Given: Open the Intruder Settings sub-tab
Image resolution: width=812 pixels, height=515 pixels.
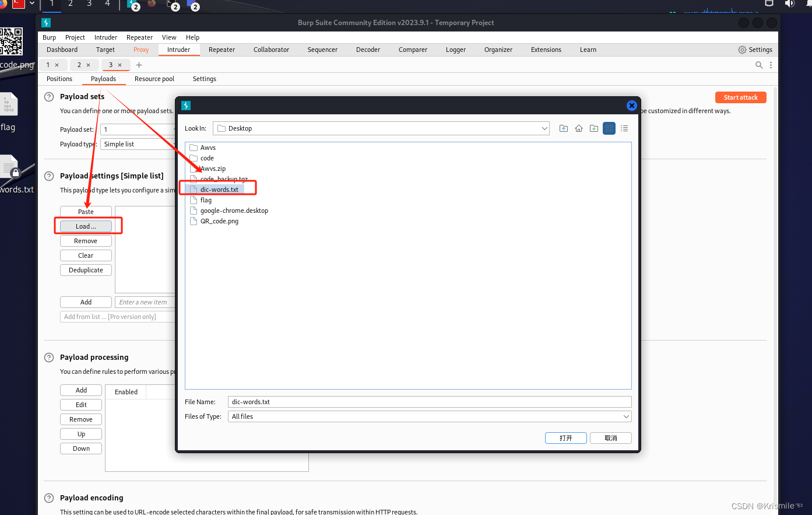Looking at the screenshot, I should click(x=205, y=79).
